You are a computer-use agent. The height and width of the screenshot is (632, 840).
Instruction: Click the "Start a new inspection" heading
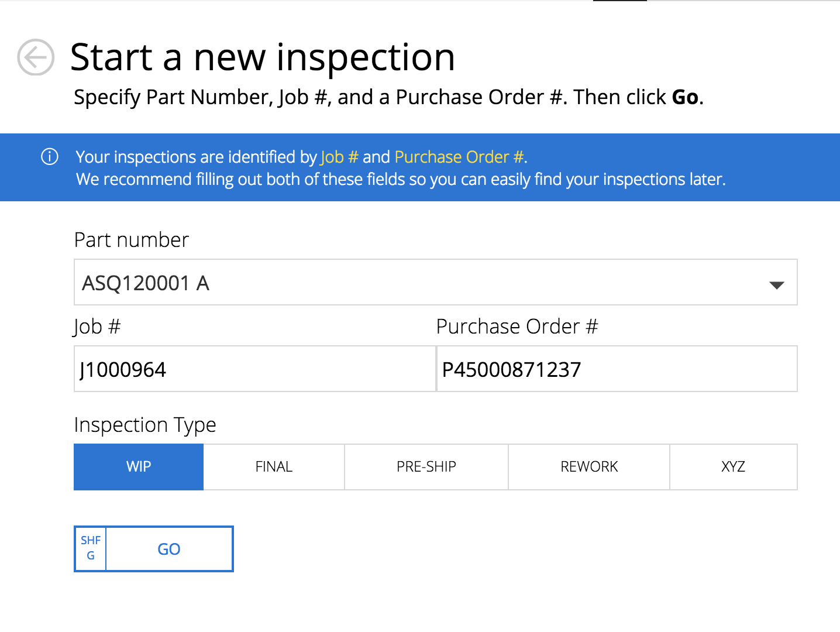(263, 57)
